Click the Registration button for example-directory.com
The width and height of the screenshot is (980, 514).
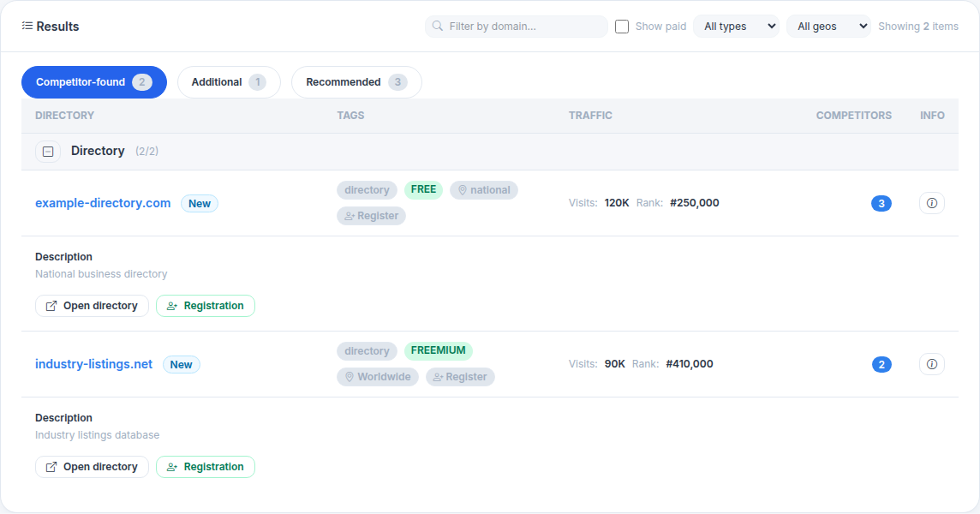206,305
